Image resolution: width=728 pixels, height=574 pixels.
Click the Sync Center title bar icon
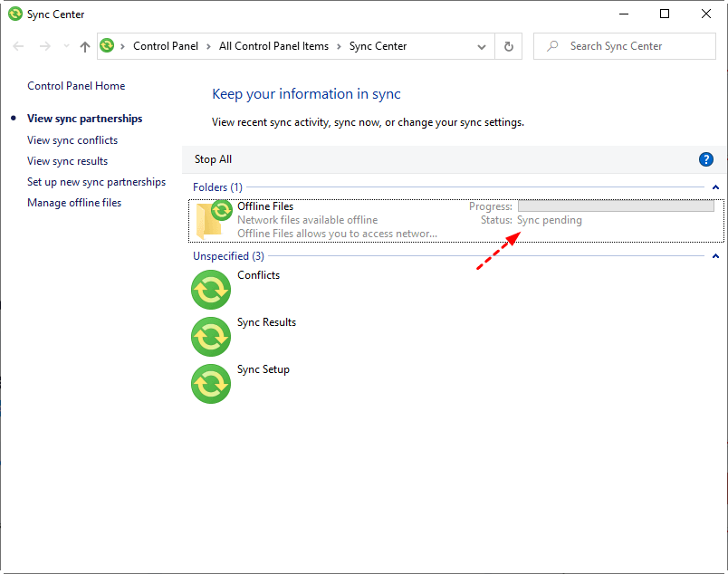pos(15,14)
